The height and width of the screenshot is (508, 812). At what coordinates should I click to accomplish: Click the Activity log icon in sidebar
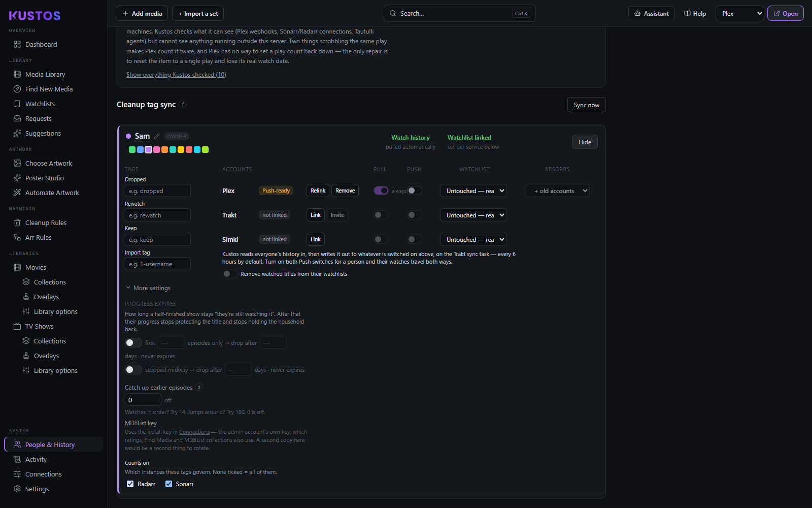coord(17,459)
